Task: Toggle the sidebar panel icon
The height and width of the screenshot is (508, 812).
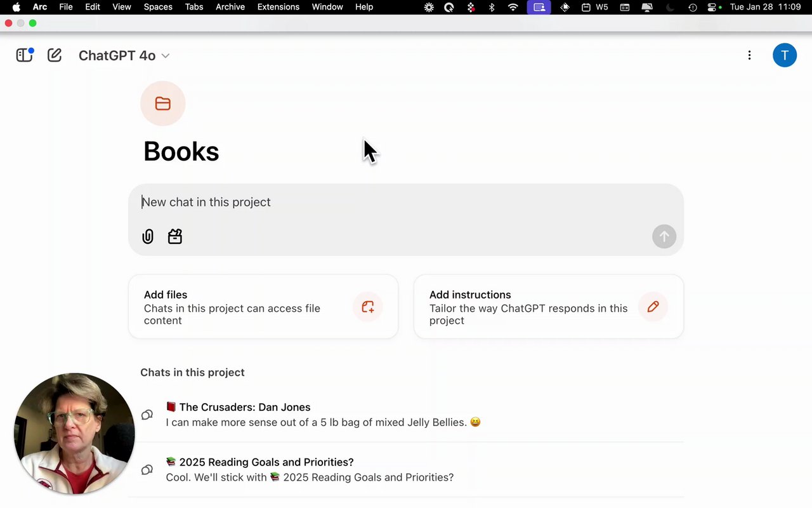Action: coord(24,55)
